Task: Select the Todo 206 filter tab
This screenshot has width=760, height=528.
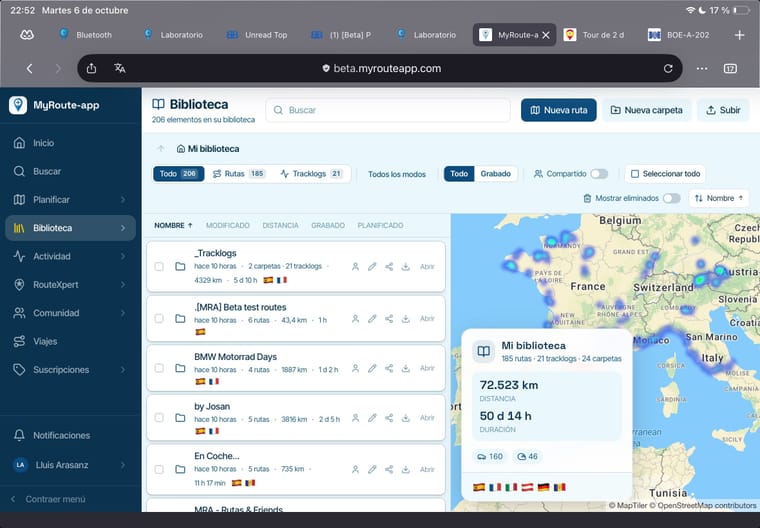Action: (178, 174)
